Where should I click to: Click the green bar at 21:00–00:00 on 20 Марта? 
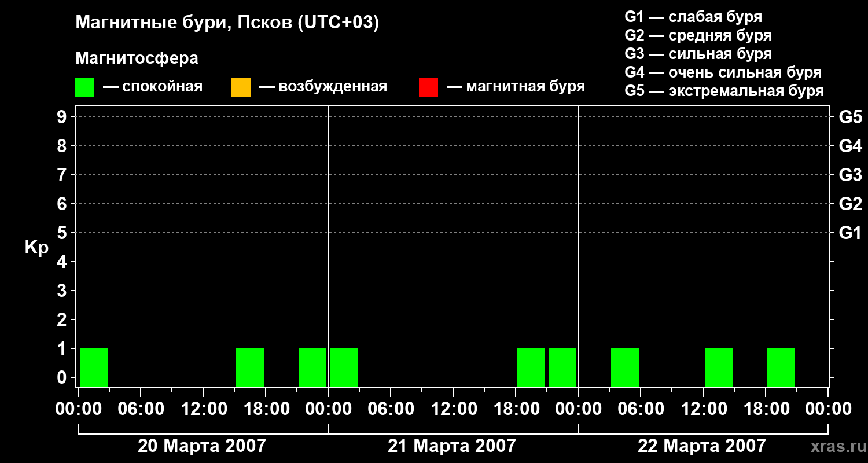[x=312, y=368]
